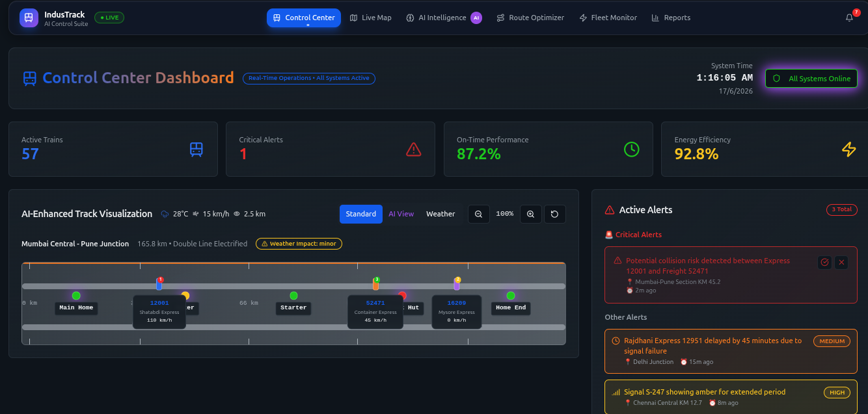Viewport: 868px width, 414px height.
Task: Open the Rajdhani Express 12951 delay alert
Action: tap(731, 350)
